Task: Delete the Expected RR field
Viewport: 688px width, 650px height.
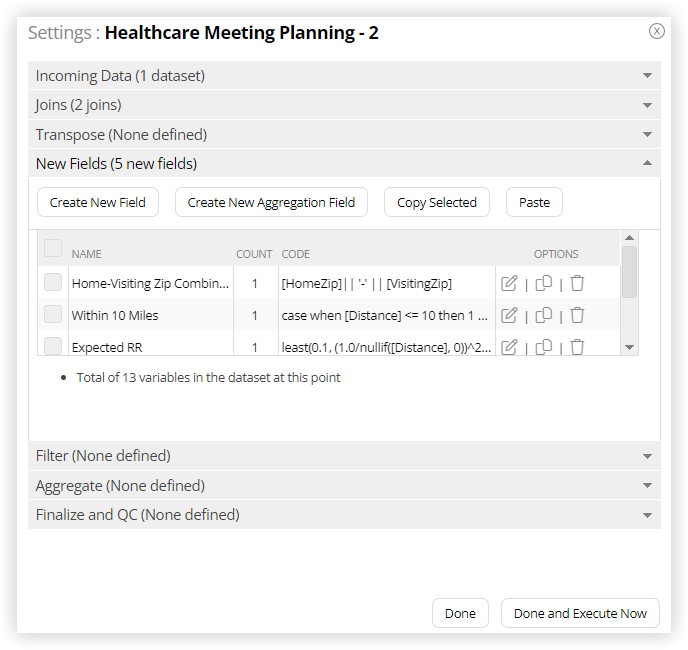Action: click(577, 347)
